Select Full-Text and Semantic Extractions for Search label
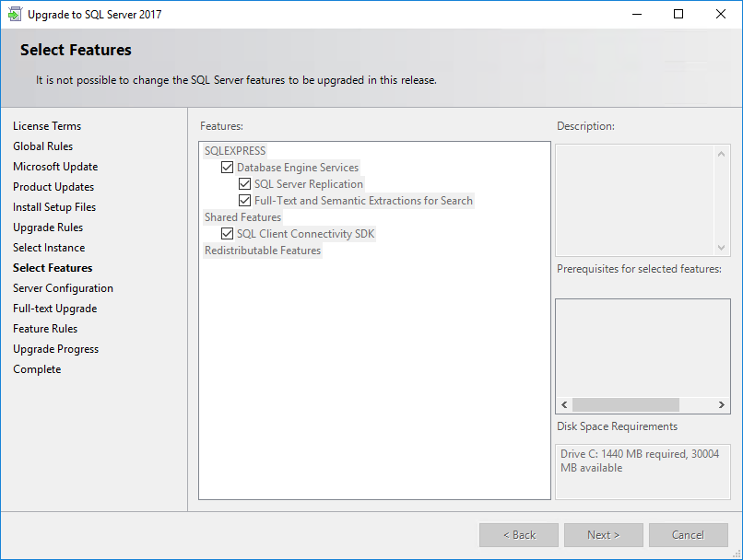The image size is (743, 560). pos(363,200)
